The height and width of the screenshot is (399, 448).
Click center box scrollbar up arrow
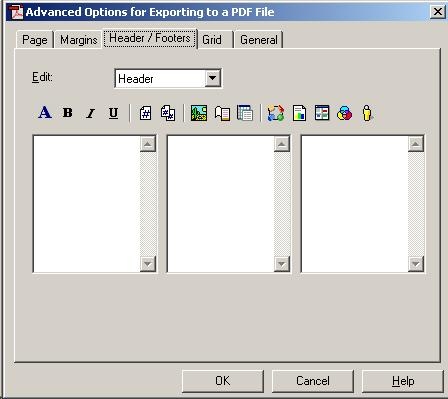coord(282,144)
